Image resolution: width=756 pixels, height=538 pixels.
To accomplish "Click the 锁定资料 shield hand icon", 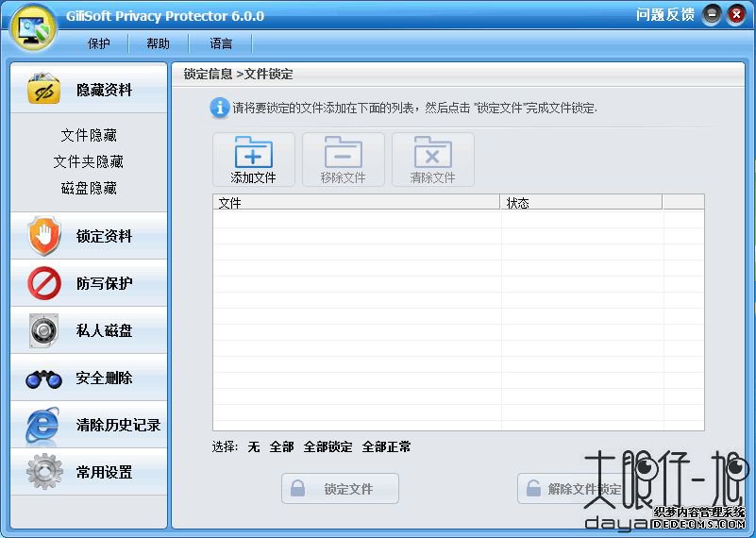I will (x=44, y=236).
